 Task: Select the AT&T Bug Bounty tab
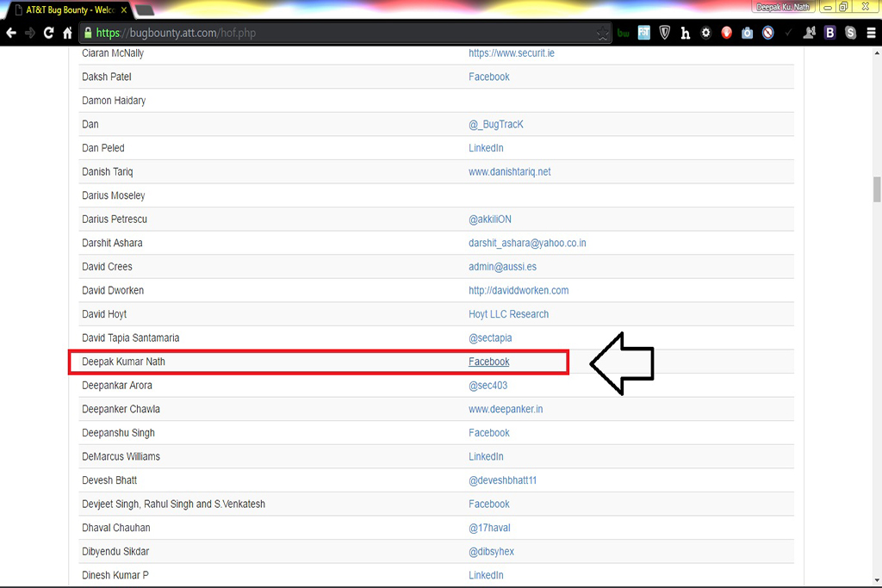pos(71,10)
